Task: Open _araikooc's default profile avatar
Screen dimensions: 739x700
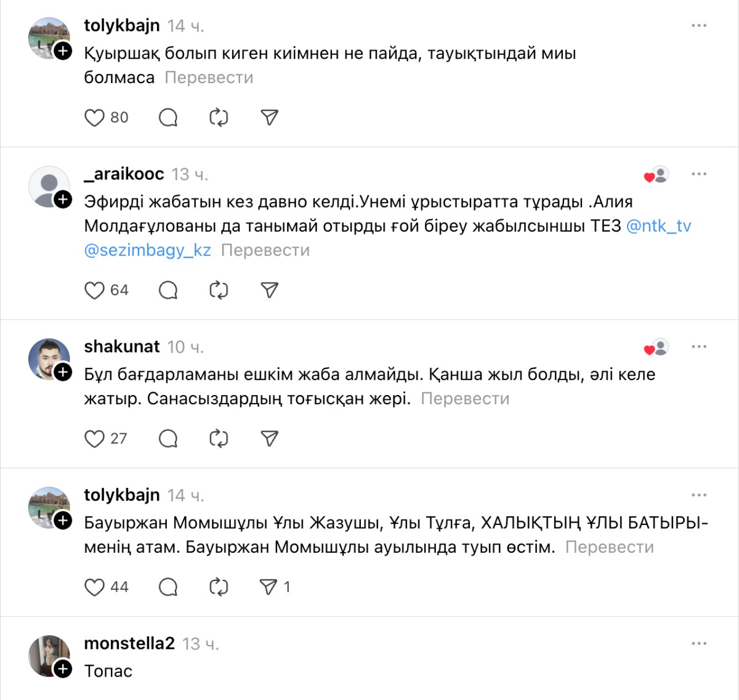Action: click(x=48, y=185)
